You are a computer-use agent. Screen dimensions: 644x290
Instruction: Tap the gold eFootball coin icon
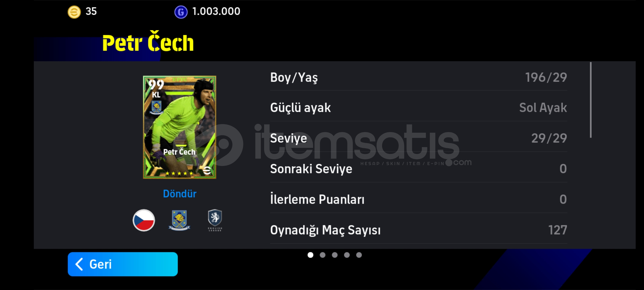point(74,12)
